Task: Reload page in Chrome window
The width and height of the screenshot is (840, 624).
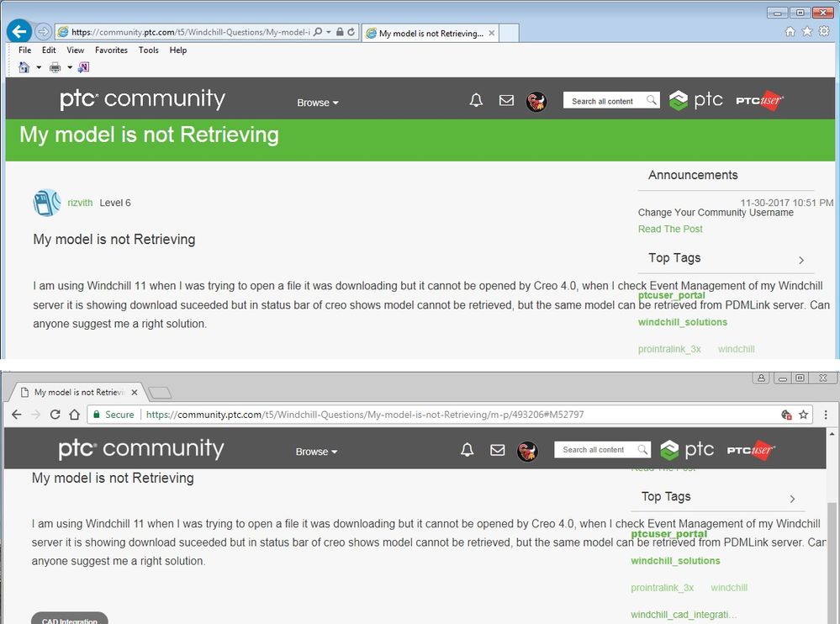Action: tap(55, 415)
